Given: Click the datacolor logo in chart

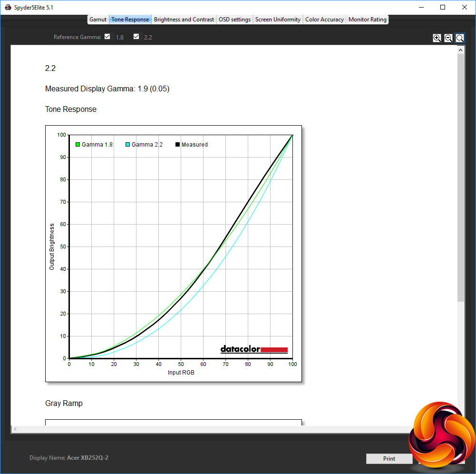Looking at the screenshot, I should 254,349.
